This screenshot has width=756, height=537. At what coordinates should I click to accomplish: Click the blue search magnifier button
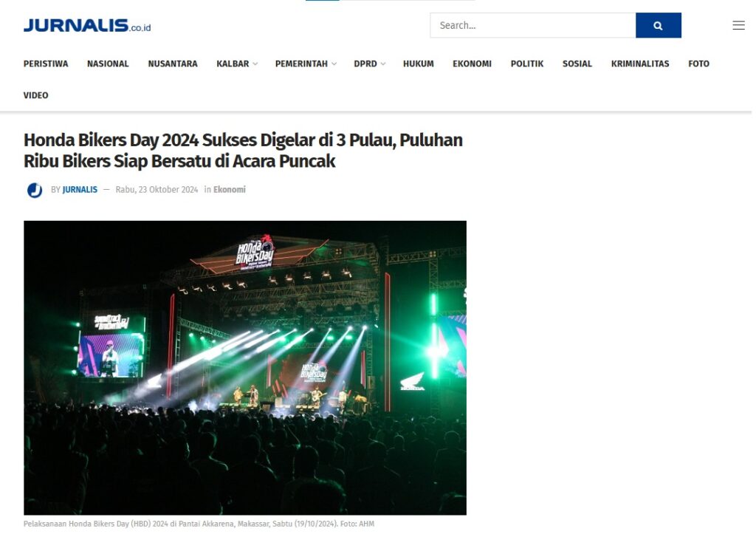click(x=658, y=26)
